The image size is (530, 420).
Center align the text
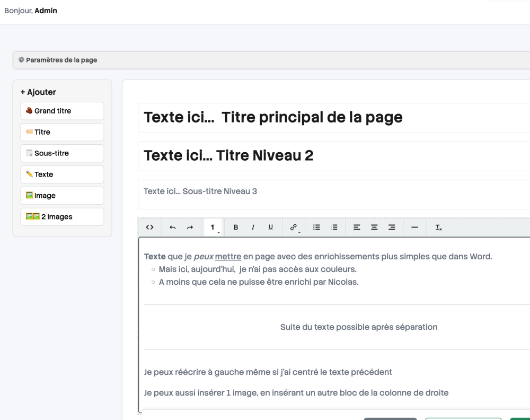[x=374, y=227]
